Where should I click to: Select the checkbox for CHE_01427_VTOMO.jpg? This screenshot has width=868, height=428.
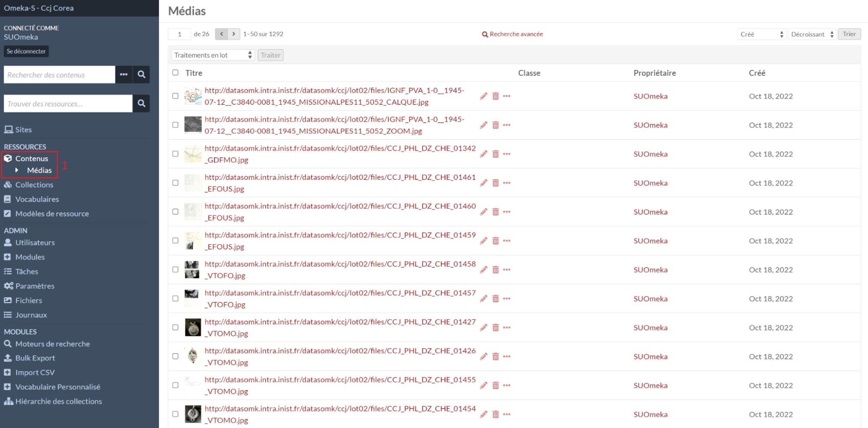(x=175, y=328)
